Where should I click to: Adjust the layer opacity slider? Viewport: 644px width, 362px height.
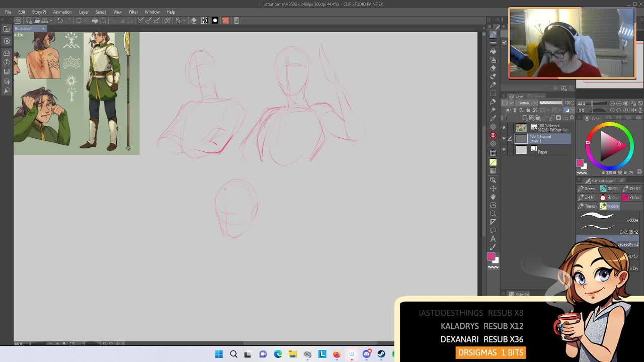tap(551, 103)
